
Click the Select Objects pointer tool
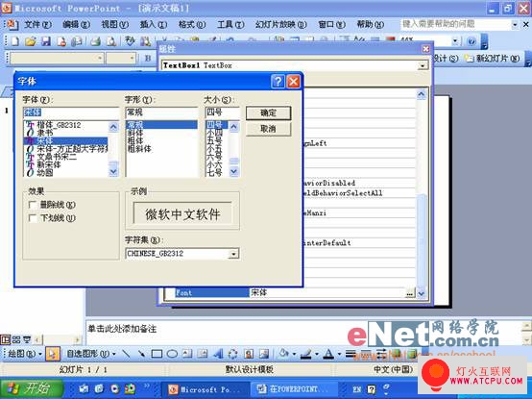click(52, 354)
